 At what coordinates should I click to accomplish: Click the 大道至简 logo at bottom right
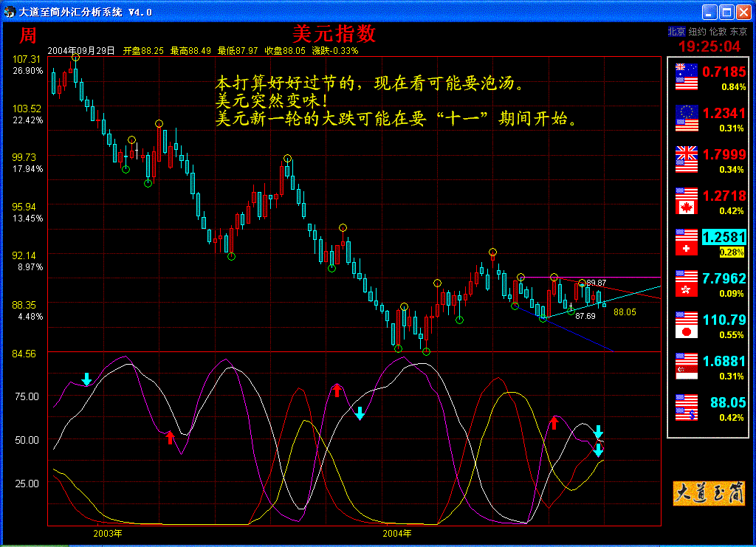(709, 493)
